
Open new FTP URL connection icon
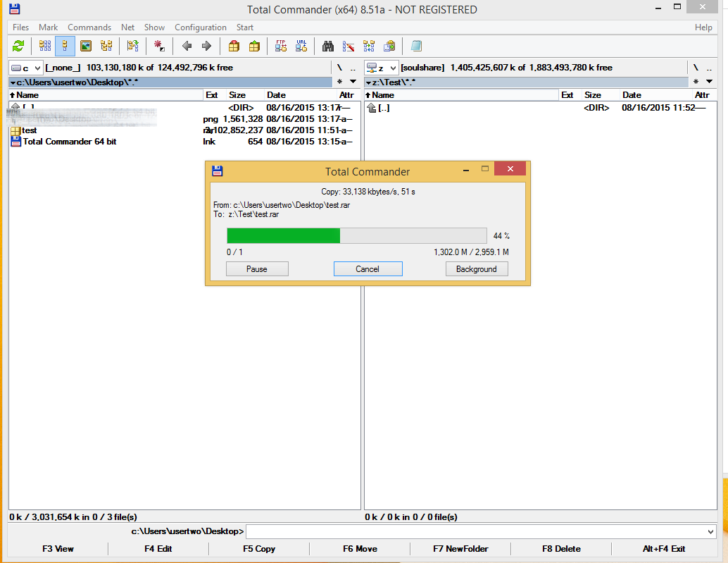(x=301, y=46)
